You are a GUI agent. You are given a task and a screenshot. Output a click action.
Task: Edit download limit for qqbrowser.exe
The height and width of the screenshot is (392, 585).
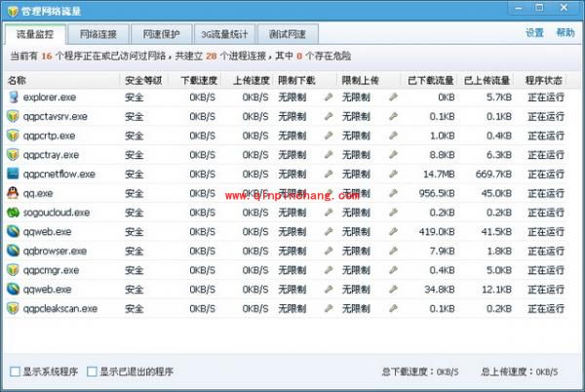click(329, 251)
